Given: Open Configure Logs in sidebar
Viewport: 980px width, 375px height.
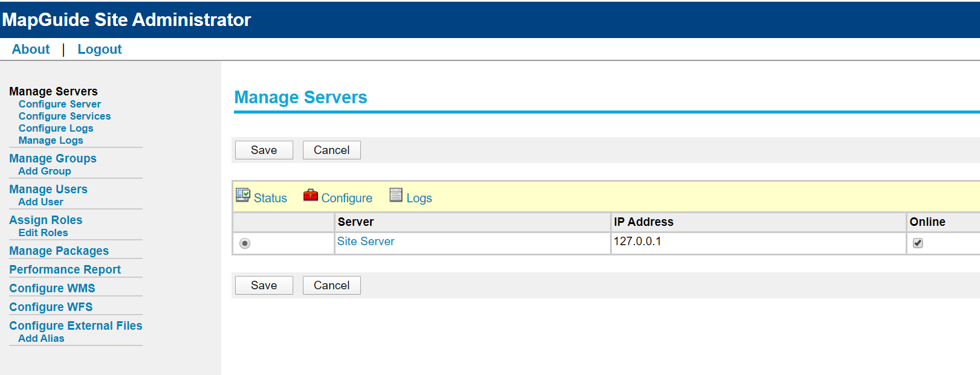Looking at the screenshot, I should [56, 128].
